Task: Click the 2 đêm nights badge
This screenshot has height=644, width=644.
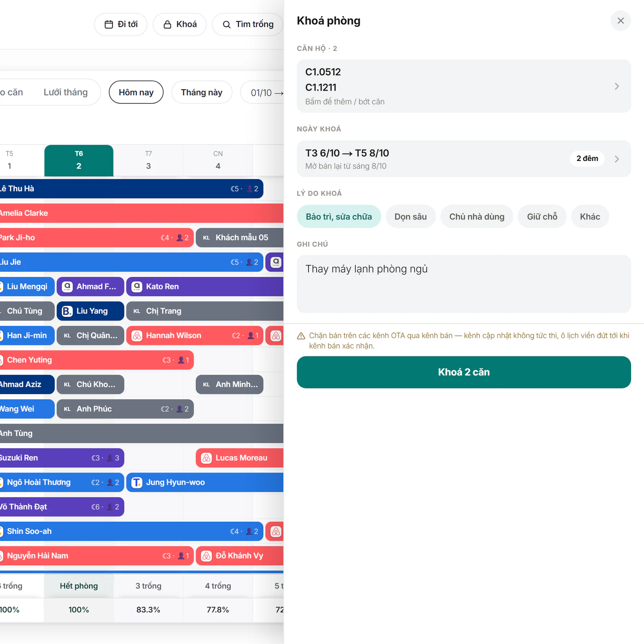Action: click(x=587, y=159)
